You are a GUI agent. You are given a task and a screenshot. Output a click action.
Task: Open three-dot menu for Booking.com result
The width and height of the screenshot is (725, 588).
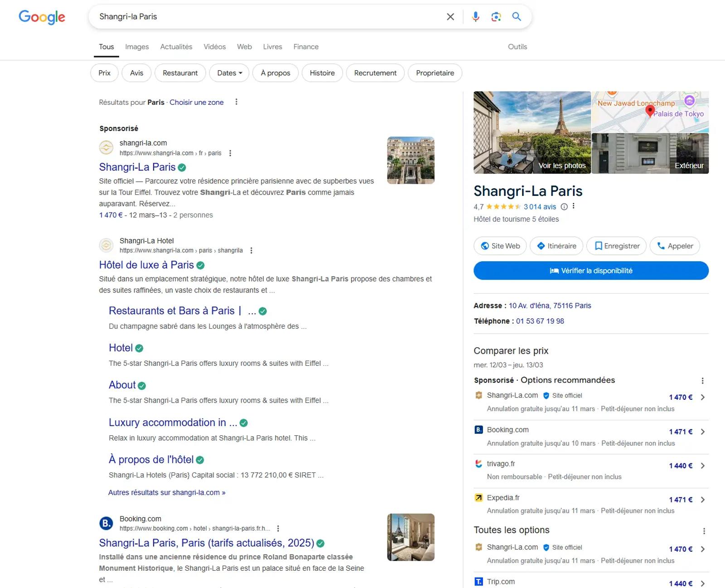278,528
